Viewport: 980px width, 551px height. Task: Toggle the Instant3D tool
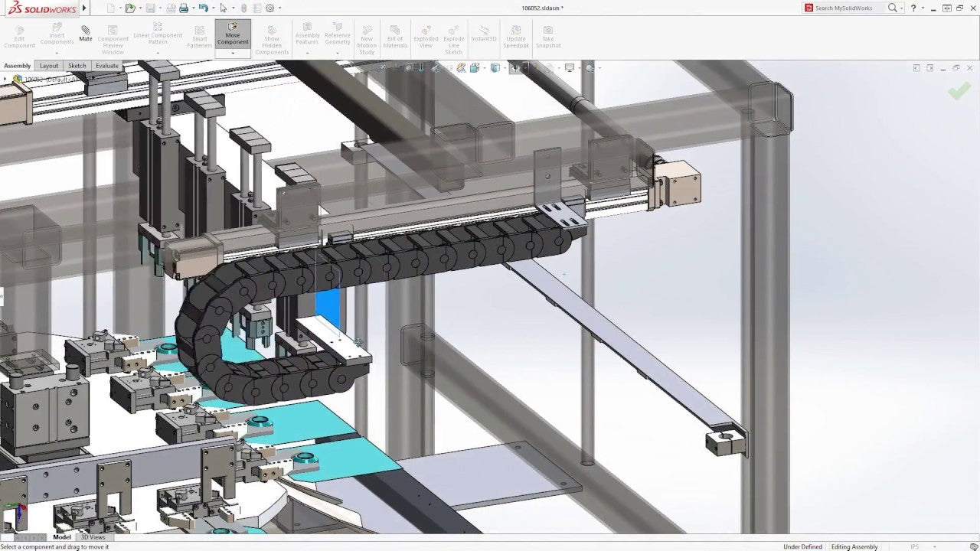pos(484,34)
